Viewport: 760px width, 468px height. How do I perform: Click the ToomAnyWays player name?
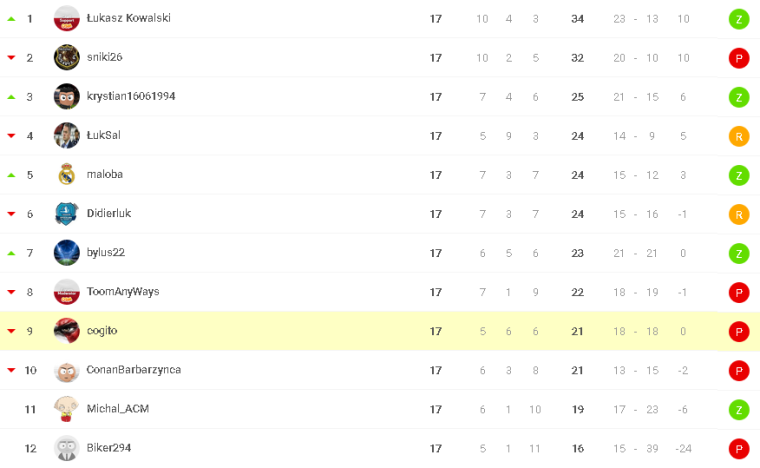[122, 291]
